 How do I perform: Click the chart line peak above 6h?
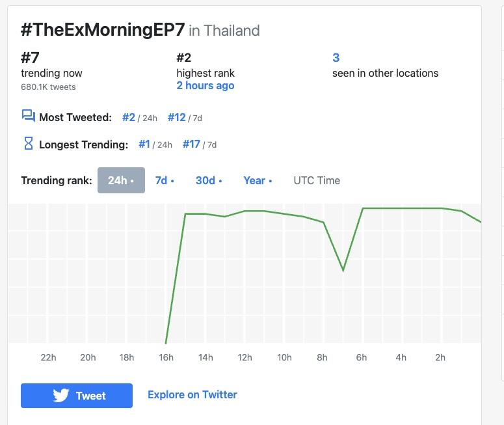pyautogui.click(x=363, y=208)
